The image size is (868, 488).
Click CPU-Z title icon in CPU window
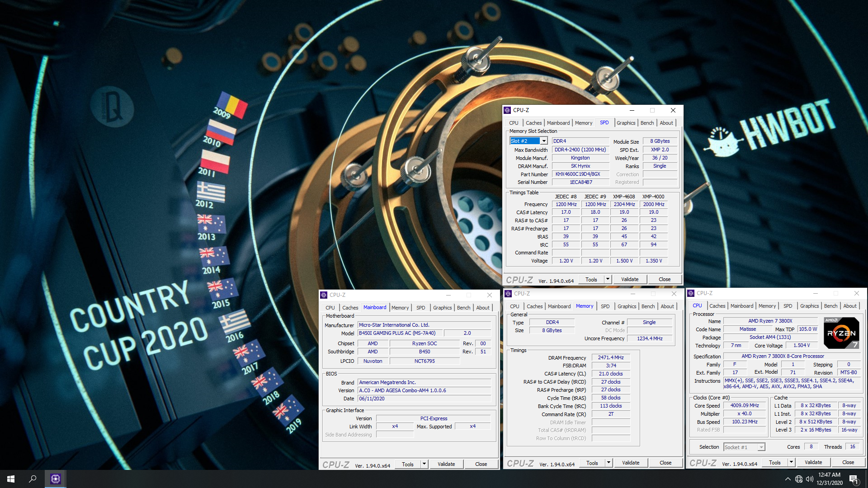point(691,293)
